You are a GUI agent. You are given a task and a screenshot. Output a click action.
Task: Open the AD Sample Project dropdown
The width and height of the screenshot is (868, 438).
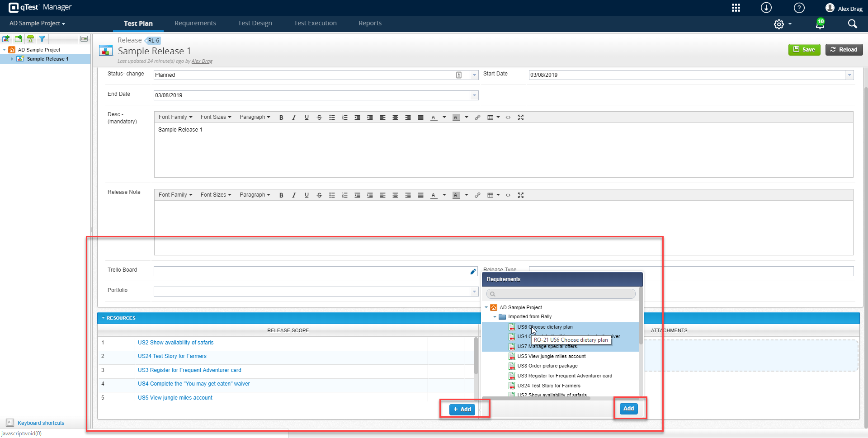[37, 24]
